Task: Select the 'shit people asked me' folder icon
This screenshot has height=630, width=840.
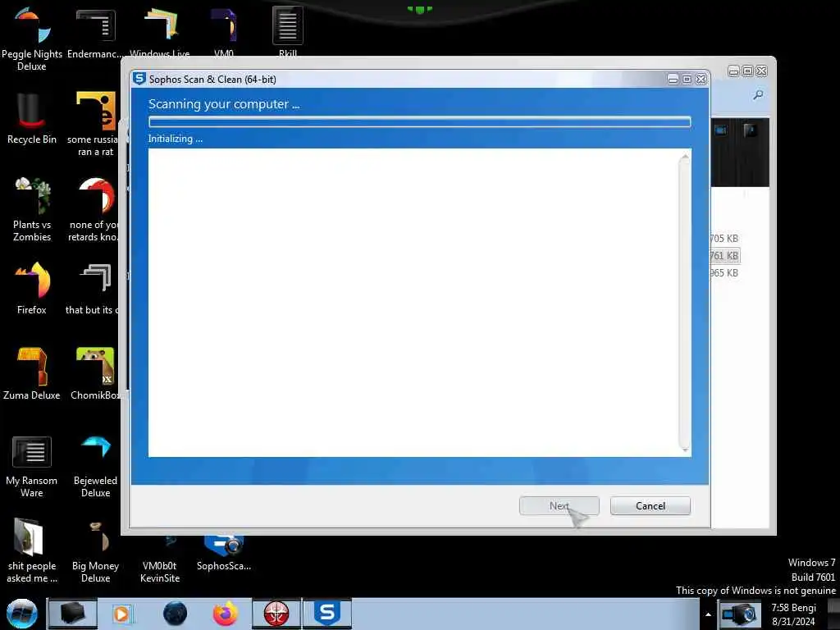Action: (x=32, y=550)
